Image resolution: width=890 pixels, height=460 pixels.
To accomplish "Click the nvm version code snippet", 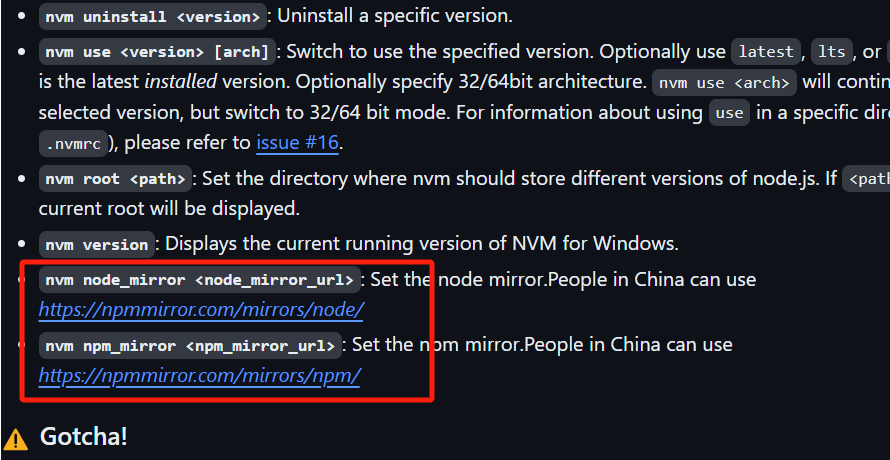I will click(x=96, y=245).
